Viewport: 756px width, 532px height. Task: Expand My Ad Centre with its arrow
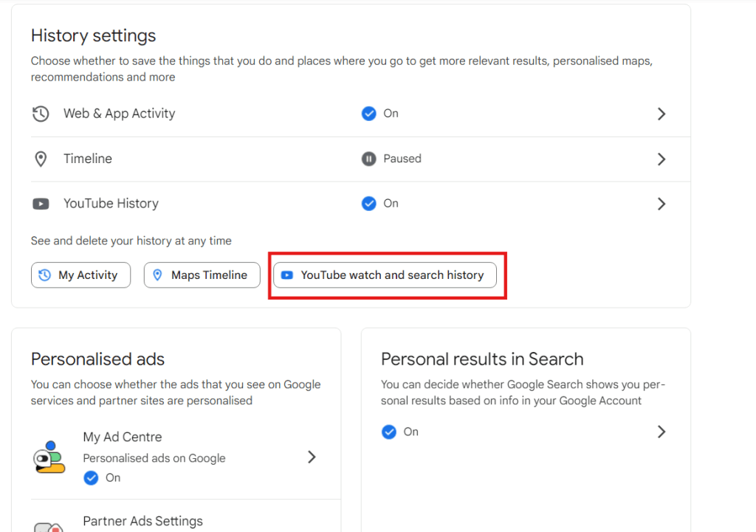click(x=312, y=457)
